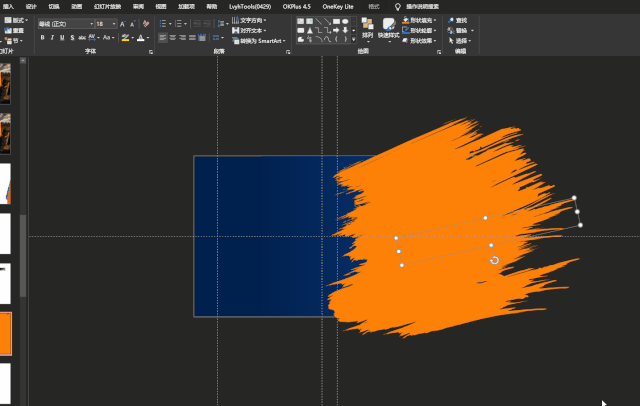Click the Arrange (排列) button
The image size is (640, 406).
tap(367, 30)
